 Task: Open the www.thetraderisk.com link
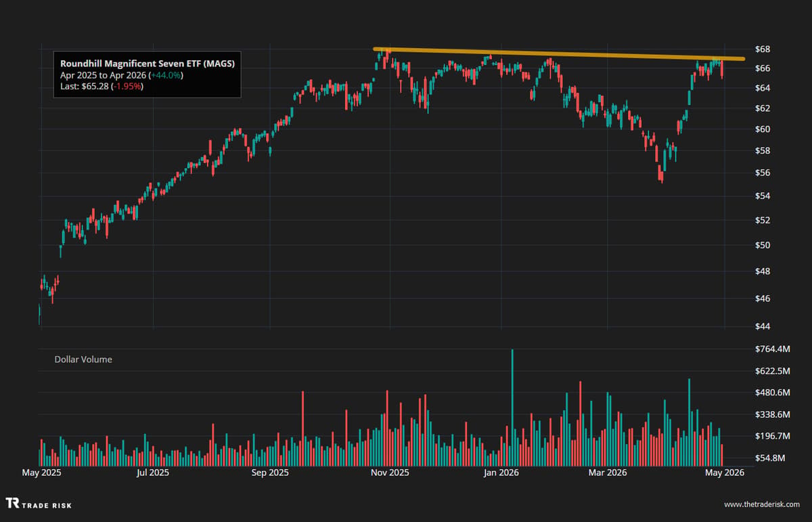coord(762,505)
